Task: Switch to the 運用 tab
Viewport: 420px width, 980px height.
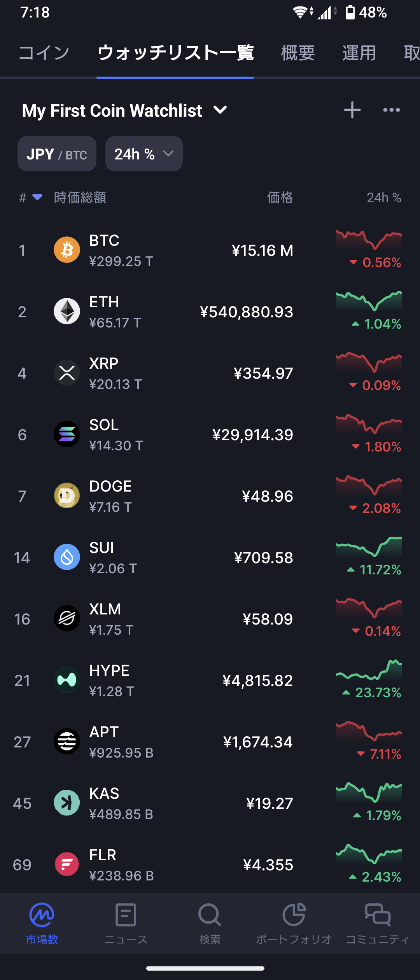Action: pos(359,52)
